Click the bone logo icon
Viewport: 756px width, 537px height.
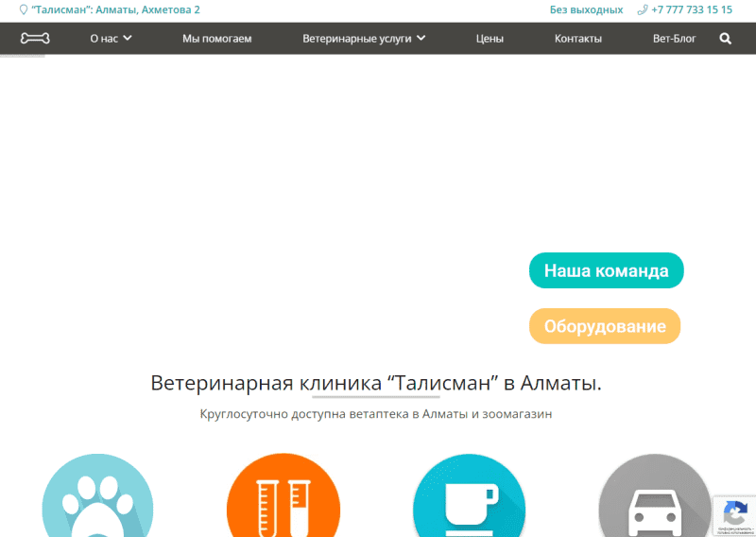click(35, 38)
